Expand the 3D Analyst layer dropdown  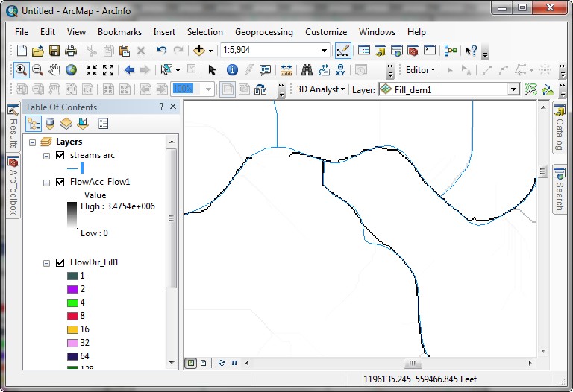(513, 89)
